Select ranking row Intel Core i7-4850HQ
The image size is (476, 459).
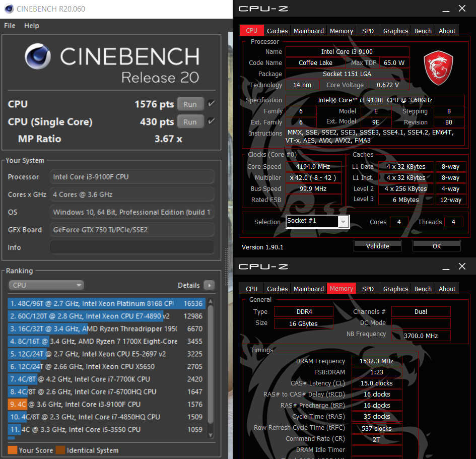pyautogui.click(x=106, y=417)
